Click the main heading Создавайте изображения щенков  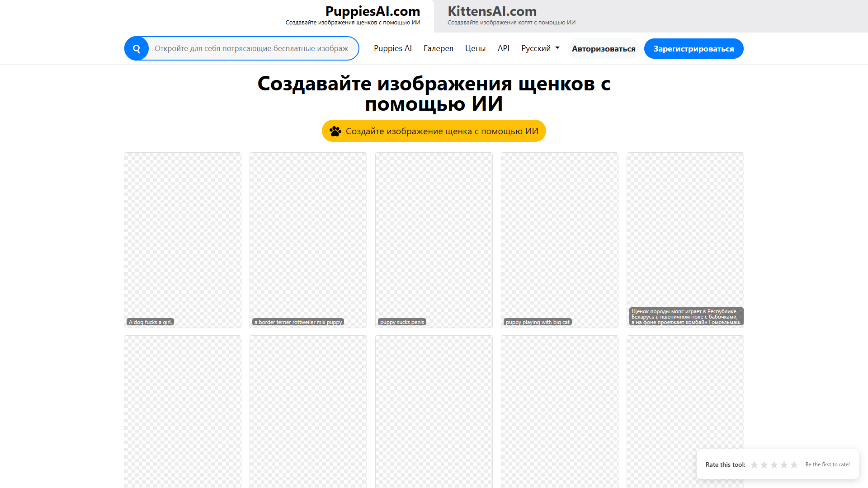tap(434, 94)
